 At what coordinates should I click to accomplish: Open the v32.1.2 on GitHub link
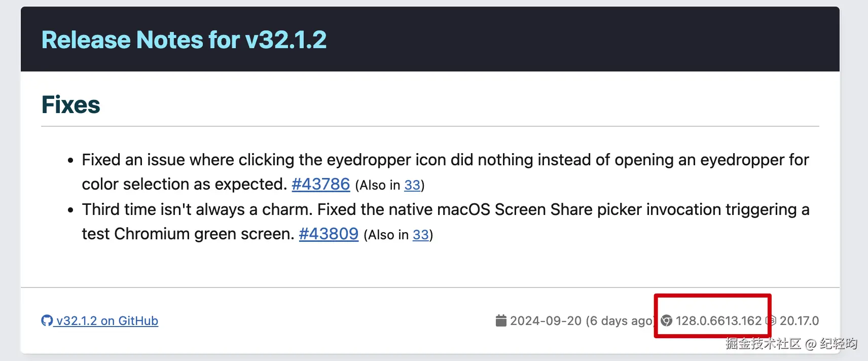click(x=107, y=321)
